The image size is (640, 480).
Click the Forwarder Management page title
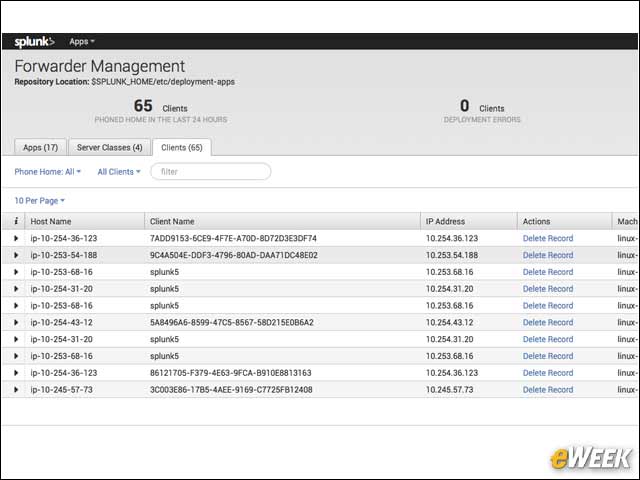tap(100, 67)
